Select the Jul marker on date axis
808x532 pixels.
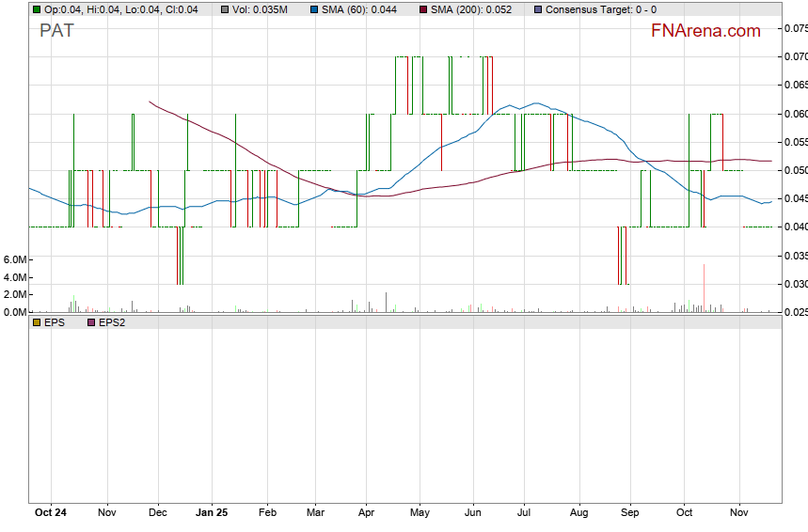point(525,513)
